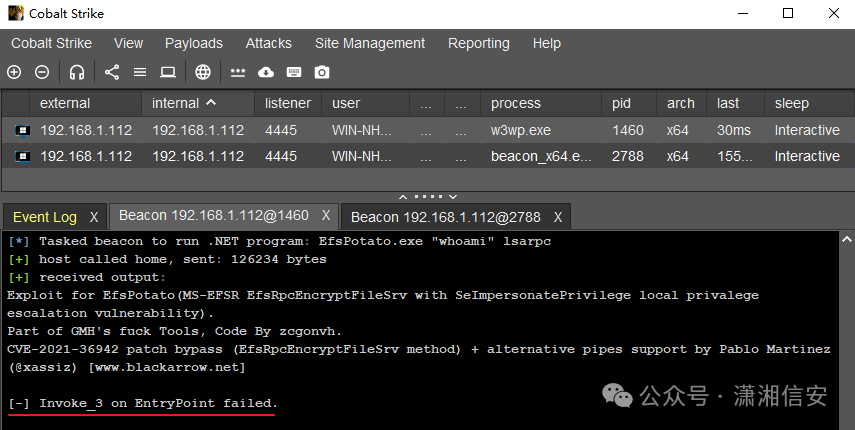Switch to the pivot graph view icon
This screenshot has height=430, width=855.
112,72
